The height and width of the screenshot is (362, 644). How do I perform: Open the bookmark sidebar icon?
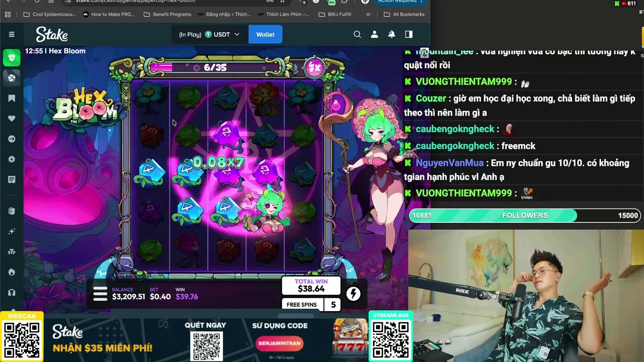point(12,99)
